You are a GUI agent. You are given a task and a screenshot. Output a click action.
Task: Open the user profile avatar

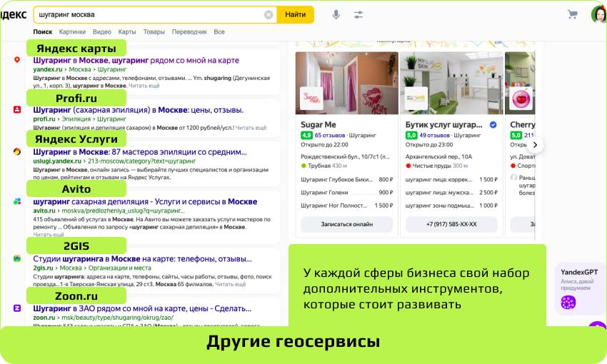(598, 15)
